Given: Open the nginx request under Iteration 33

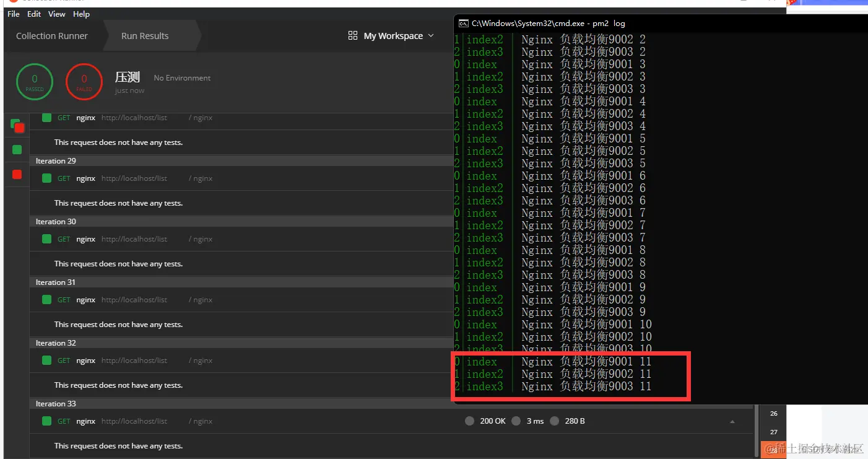Looking at the screenshot, I should point(86,421).
